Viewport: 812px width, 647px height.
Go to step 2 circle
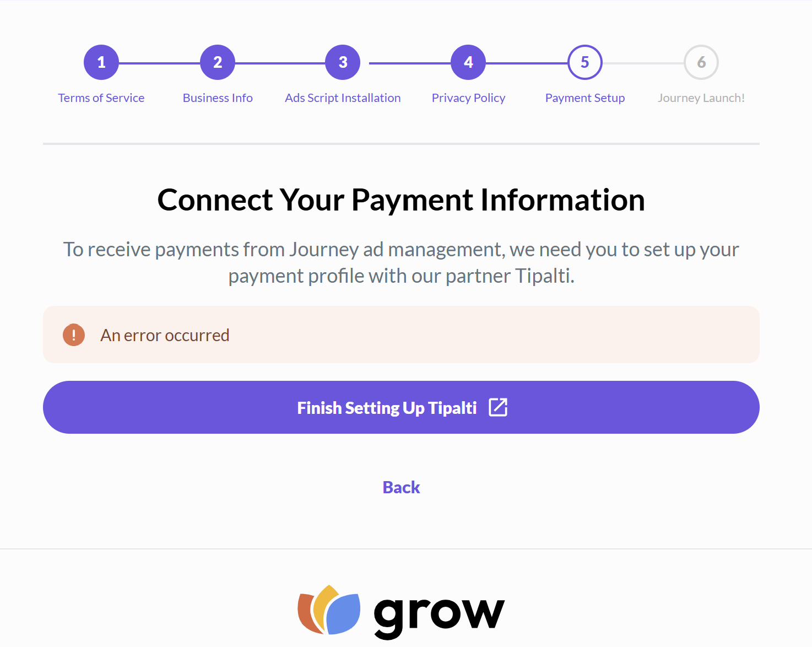218,62
